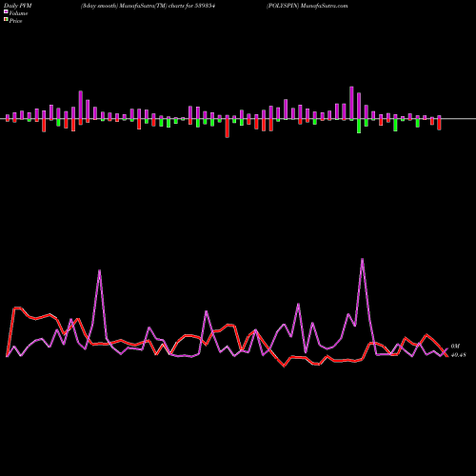Screen dimensions: 476x476
Task: Click the Price legend color swatch
Action: pos(6,20)
